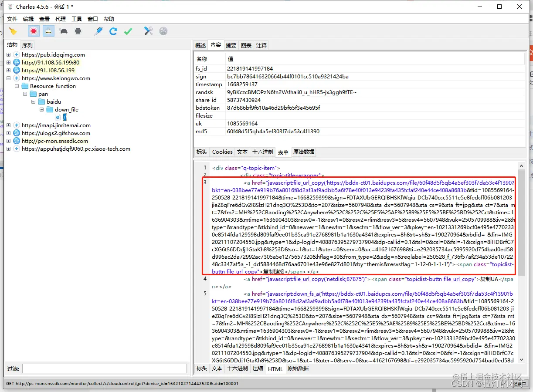Toggle throttling turtle icon
This screenshot has height=392, width=533.
pos(64,31)
